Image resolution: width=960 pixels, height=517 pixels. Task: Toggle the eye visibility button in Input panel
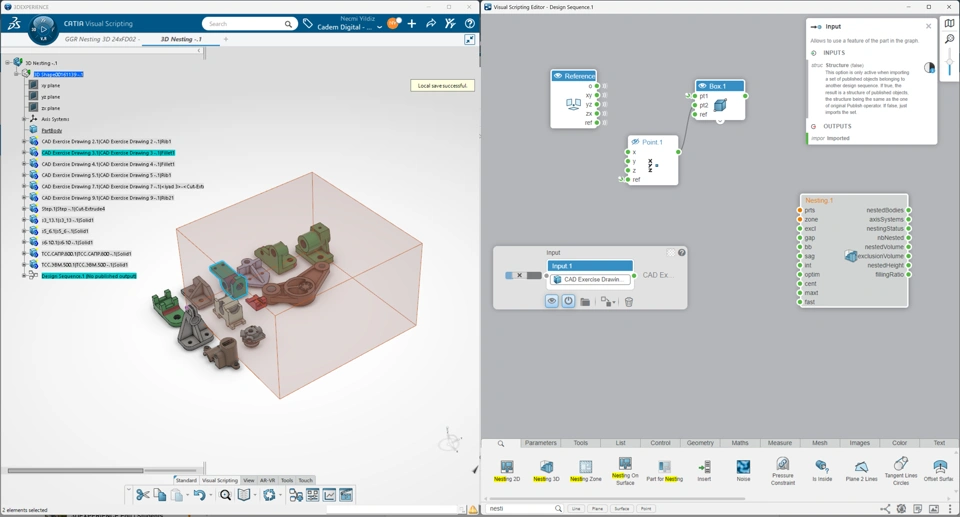[552, 301]
